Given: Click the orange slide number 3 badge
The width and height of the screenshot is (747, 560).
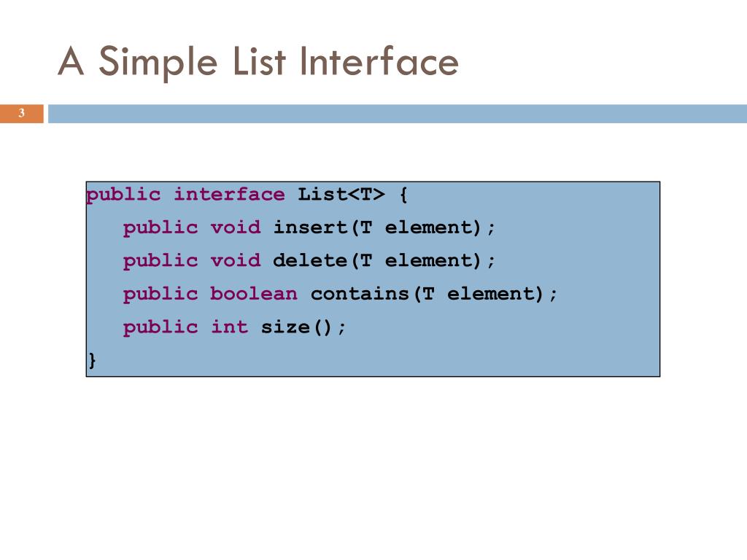Looking at the screenshot, I should coord(22,113).
